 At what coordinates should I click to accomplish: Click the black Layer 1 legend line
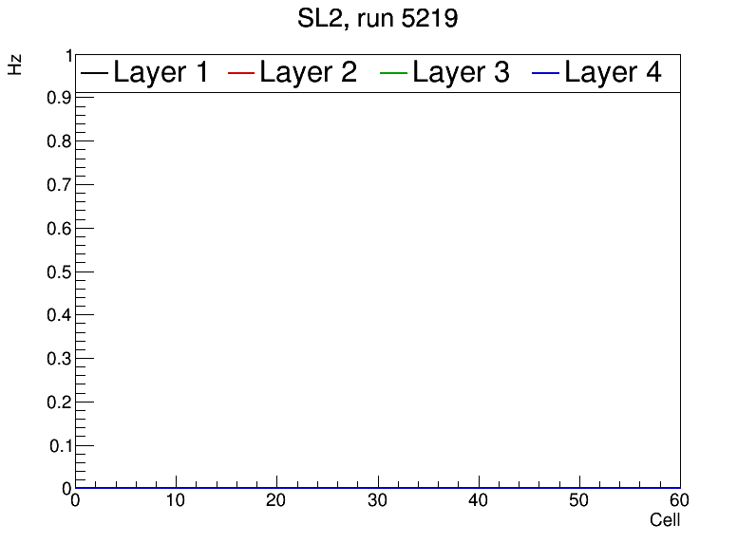(95, 73)
